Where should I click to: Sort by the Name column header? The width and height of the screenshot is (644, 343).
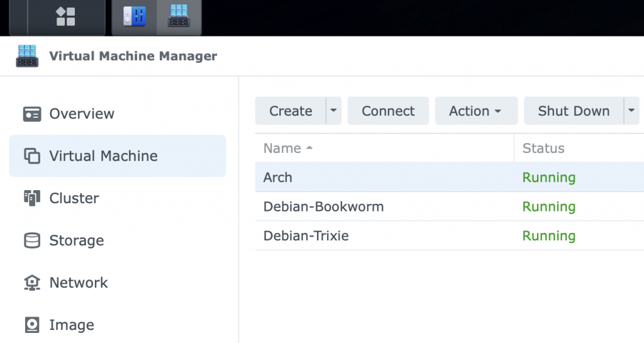[282, 149]
